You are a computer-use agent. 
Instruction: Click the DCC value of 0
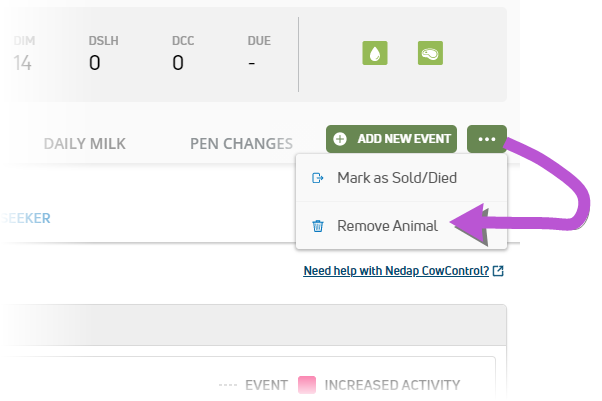click(x=178, y=63)
